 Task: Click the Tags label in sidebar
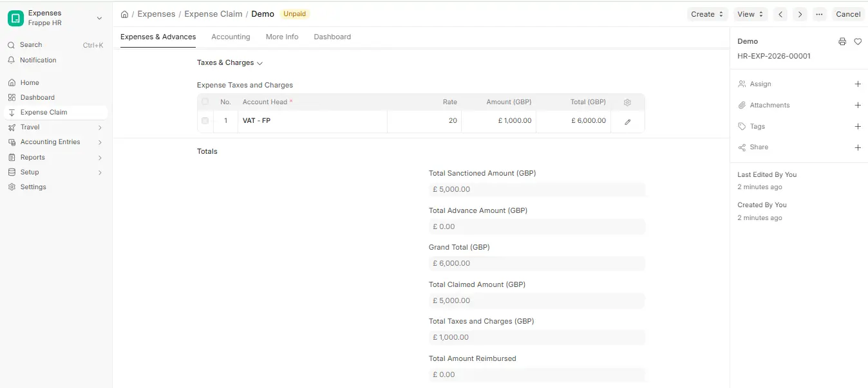757,127
